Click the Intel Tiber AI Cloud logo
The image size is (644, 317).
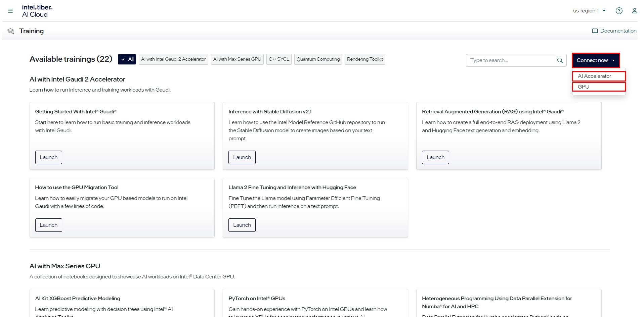point(37,11)
